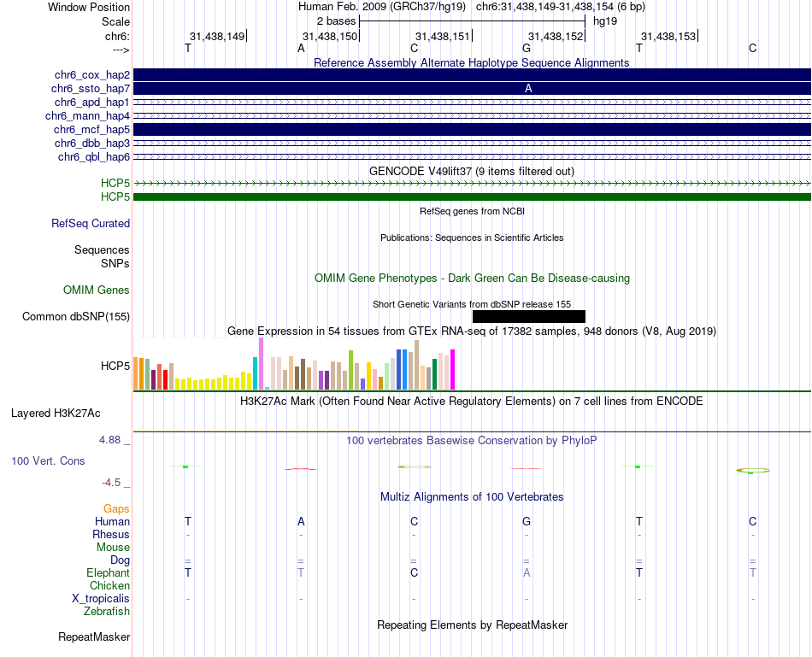Click the position label 31,438,153 on the ruler
Viewport: 812px width, 657px height.
click(x=668, y=36)
